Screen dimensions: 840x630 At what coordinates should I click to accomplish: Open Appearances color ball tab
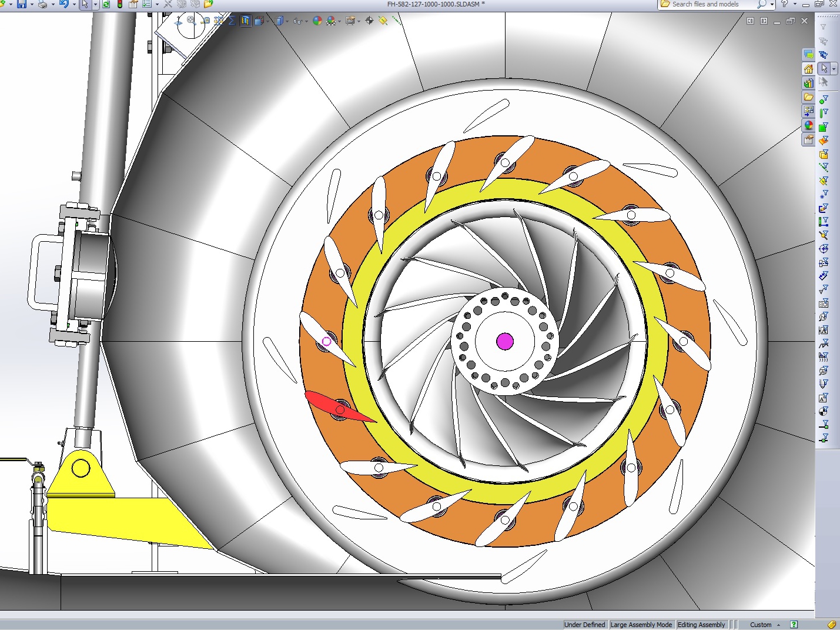(x=809, y=125)
